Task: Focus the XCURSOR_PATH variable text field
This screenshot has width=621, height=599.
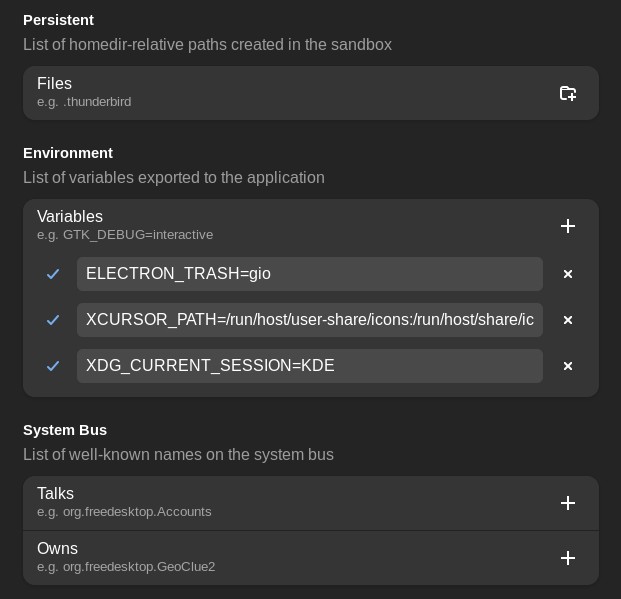Action: tap(310, 320)
